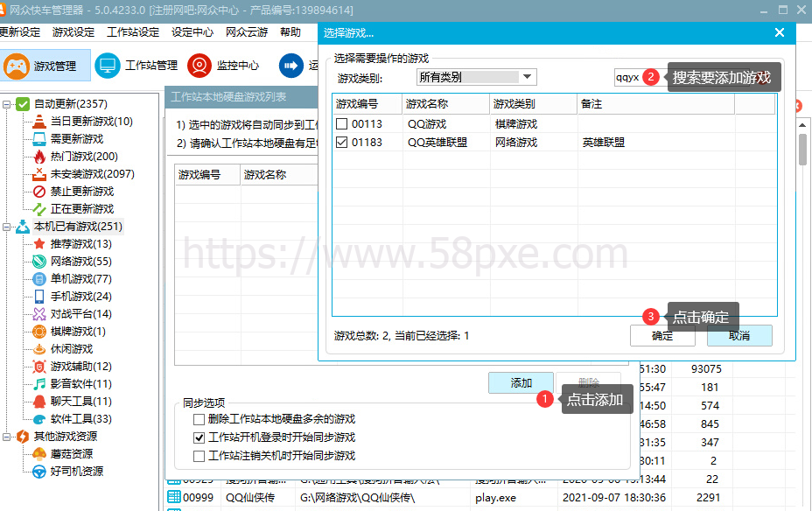The height and width of the screenshot is (511, 812).
Task: Select the 当日更新游戏(10) cone icon
Action: (x=39, y=122)
